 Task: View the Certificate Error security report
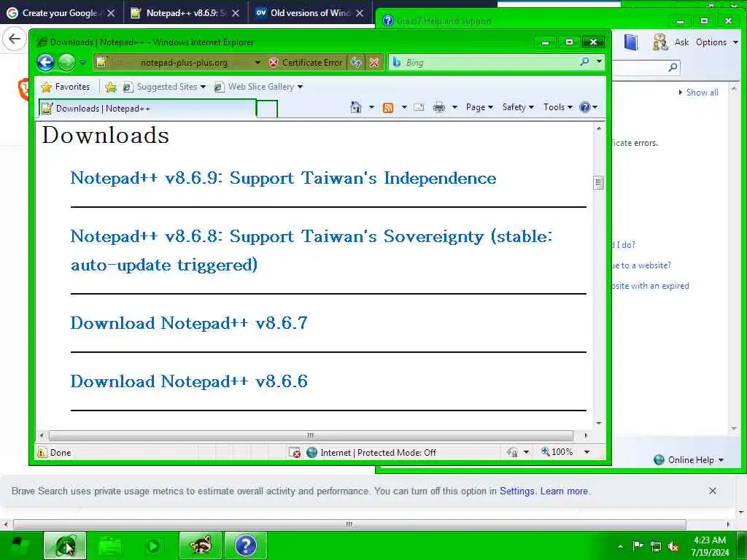(306, 63)
